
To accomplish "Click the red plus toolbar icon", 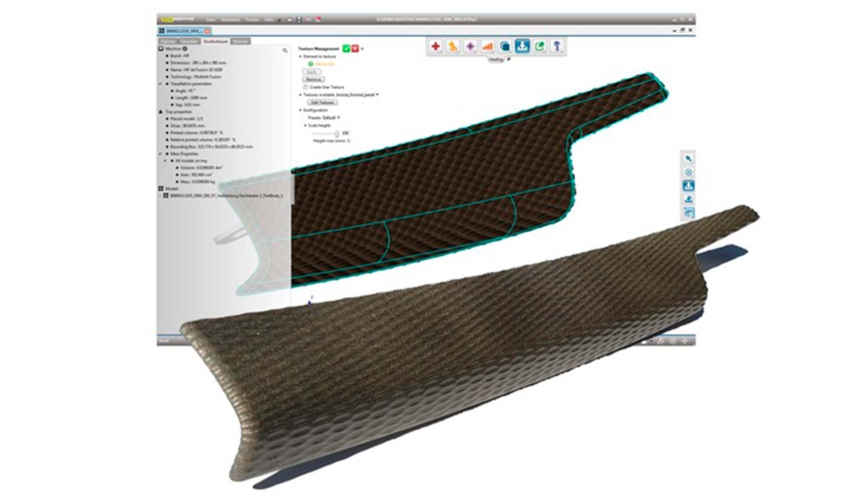I will coord(436,46).
